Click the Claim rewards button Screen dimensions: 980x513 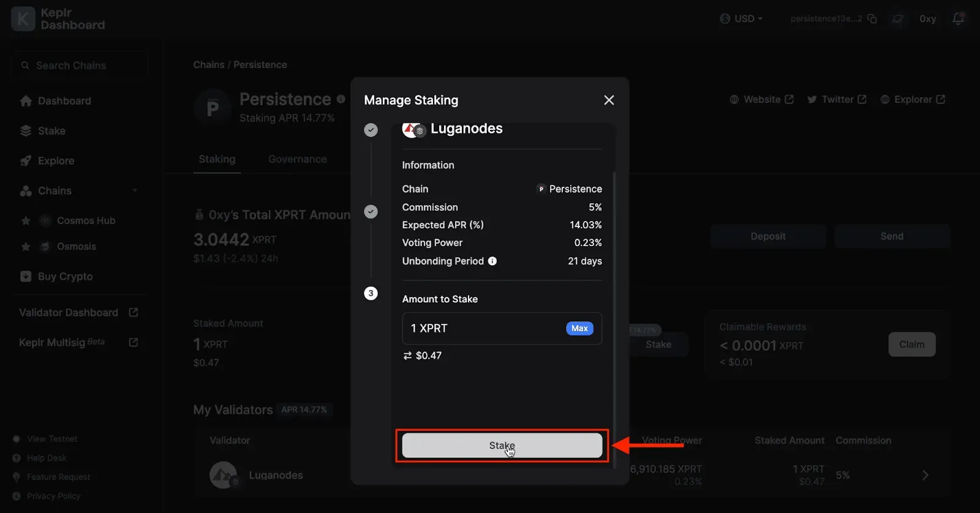[912, 345]
